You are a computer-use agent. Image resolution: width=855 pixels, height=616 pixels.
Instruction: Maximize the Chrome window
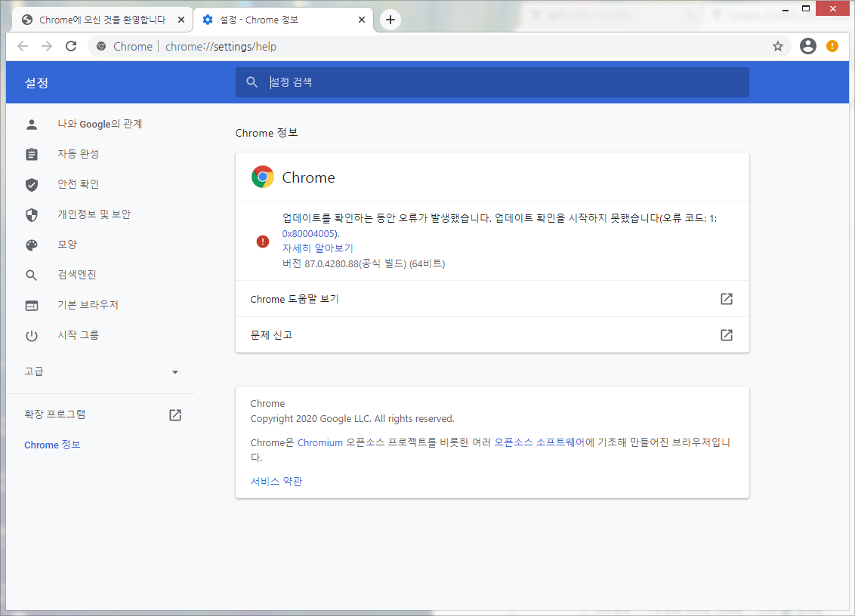(x=805, y=9)
